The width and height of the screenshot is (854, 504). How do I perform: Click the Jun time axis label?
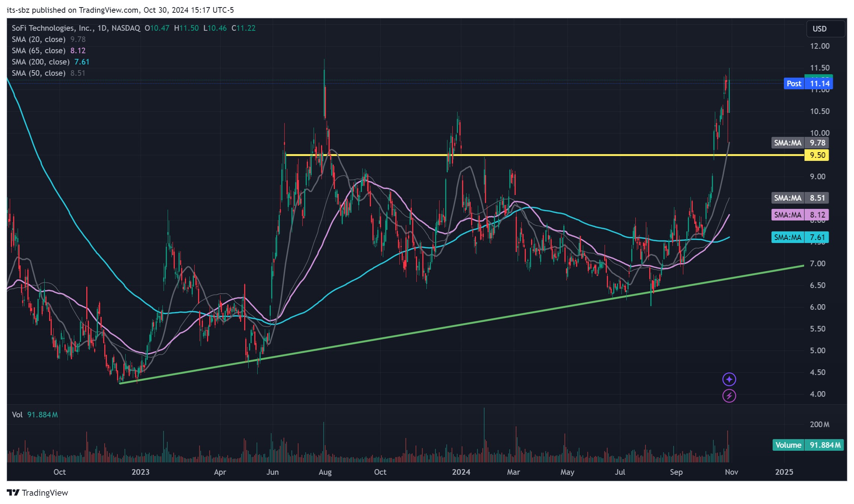click(272, 472)
